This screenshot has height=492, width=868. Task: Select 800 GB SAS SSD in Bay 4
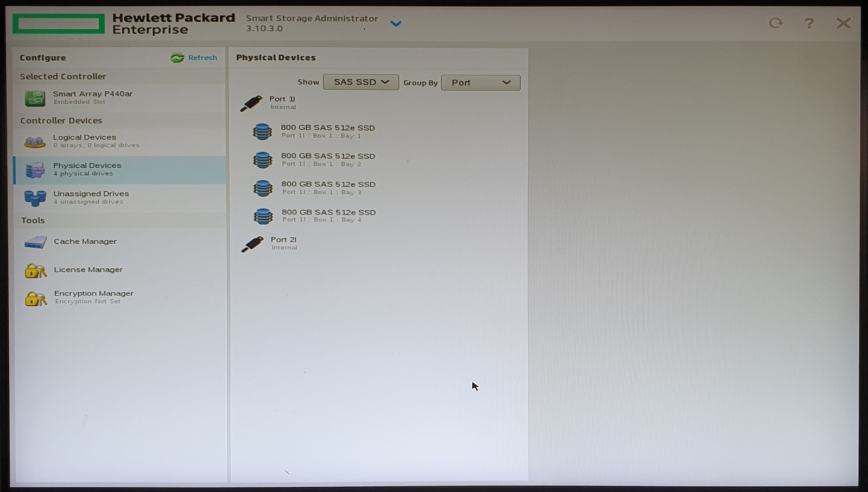(328, 216)
